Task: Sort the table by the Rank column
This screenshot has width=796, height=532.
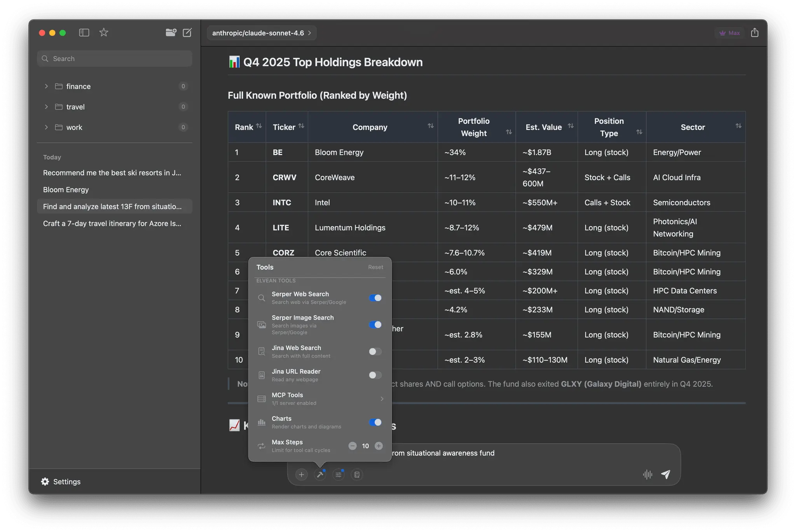Action: [259, 126]
